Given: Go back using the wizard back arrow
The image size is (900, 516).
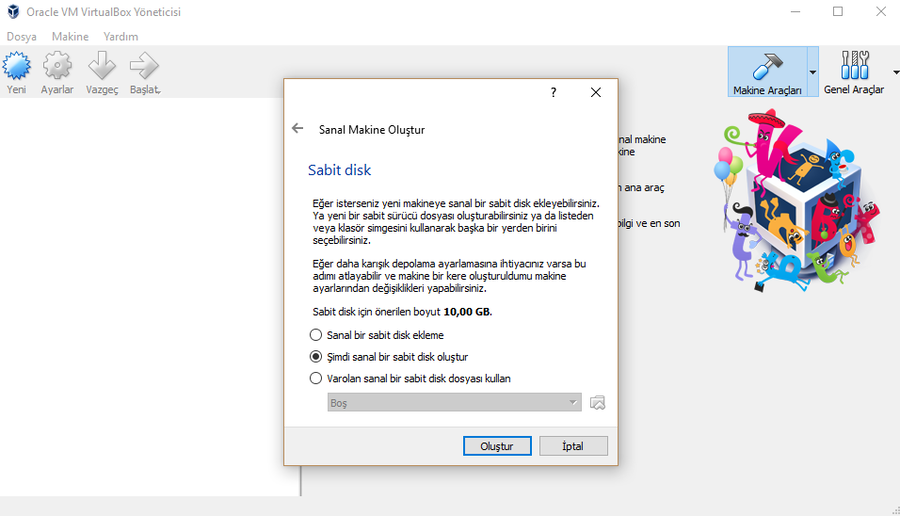Looking at the screenshot, I should 297,129.
